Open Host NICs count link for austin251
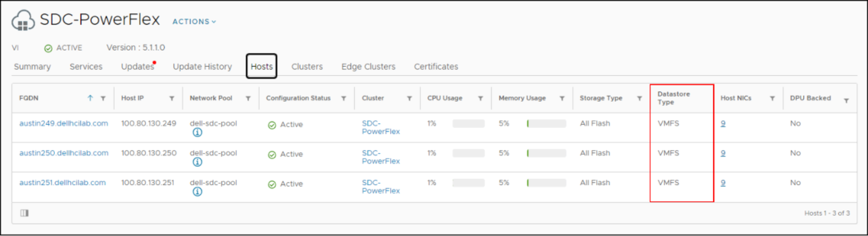Screen dimensions: 868x236 tap(723, 183)
